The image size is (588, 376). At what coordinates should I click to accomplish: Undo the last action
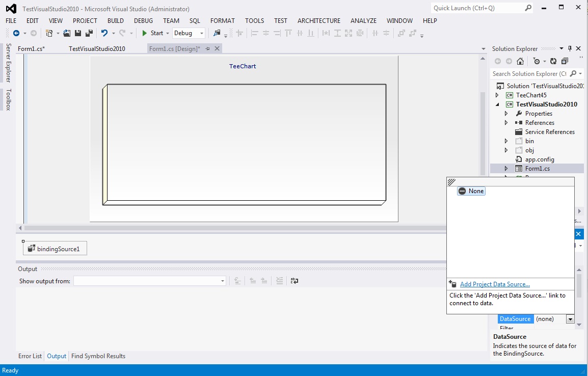point(104,33)
